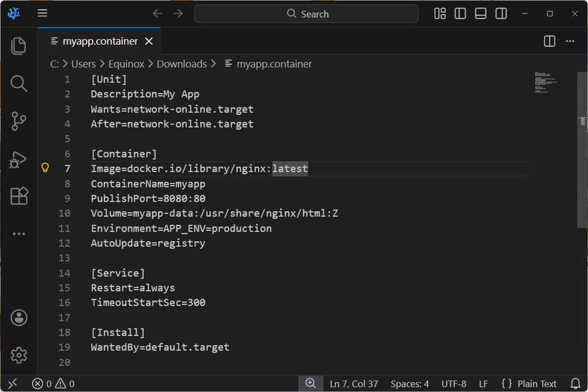The image size is (588, 392).
Task: Go forward with the right arrow
Action: (x=177, y=14)
